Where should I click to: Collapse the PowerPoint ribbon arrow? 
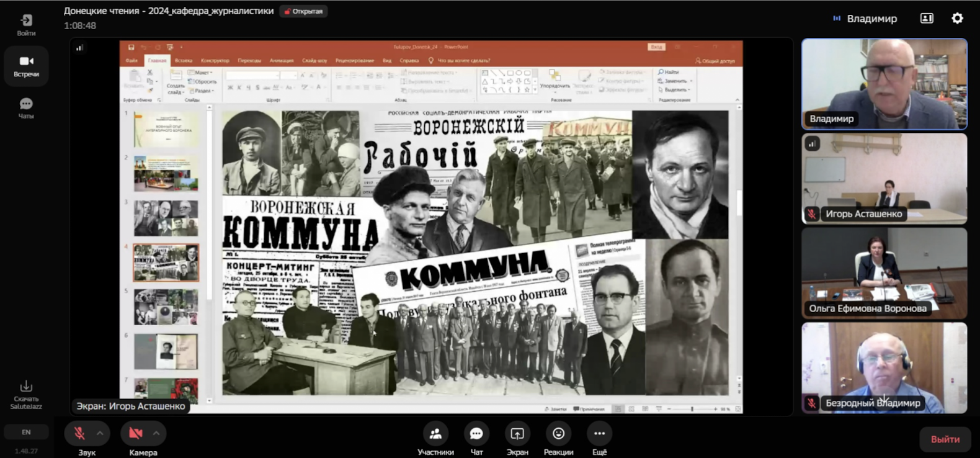point(737,100)
